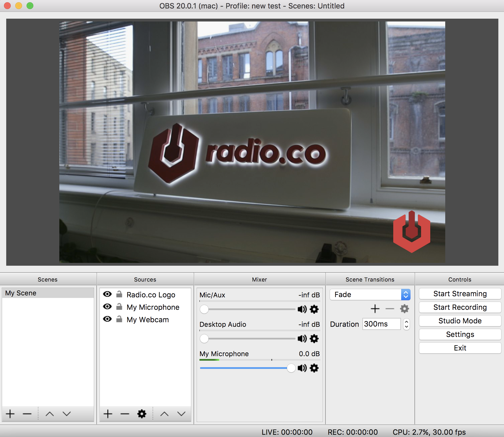Image resolution: width=504 pixels, height=437 pixels.
Task: Select My Scene in Scenes list
Action: click(x=48, y=293)
